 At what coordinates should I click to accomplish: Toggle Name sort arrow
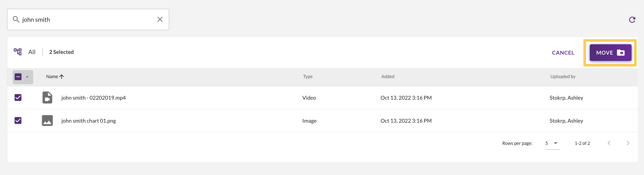tap(62, 77)
